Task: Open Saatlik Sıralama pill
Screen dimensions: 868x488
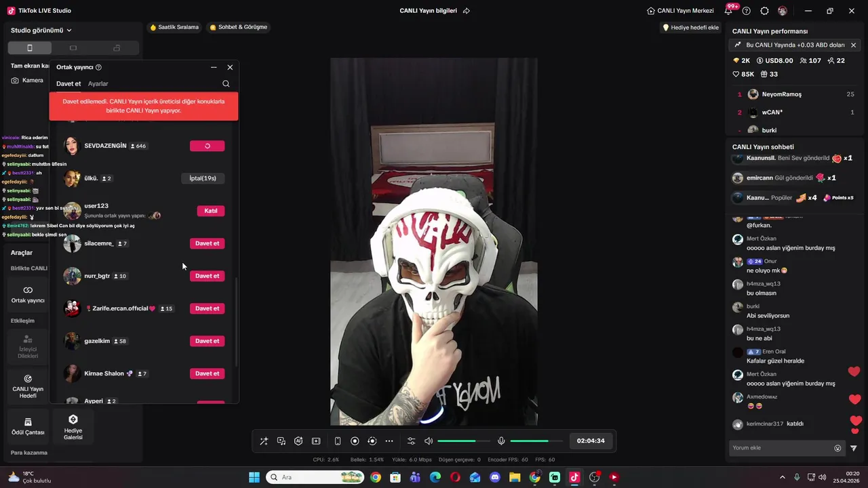Action: (174, 27)
